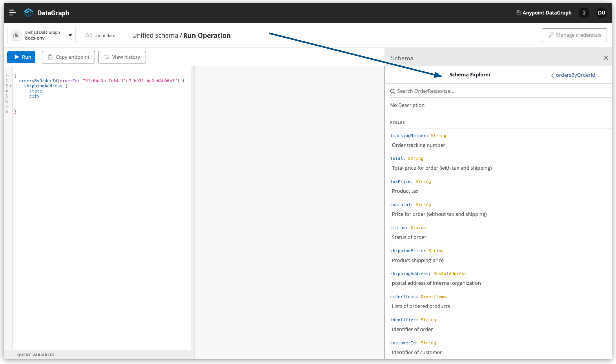This screenshot has width=616, height=364.
Task: Expand the QUERY VARIABLES section
Action: (36, 355)
